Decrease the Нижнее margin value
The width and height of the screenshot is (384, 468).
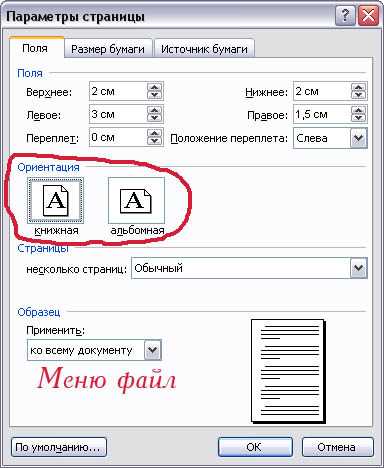pyautogui.click(x=358, y=95)
